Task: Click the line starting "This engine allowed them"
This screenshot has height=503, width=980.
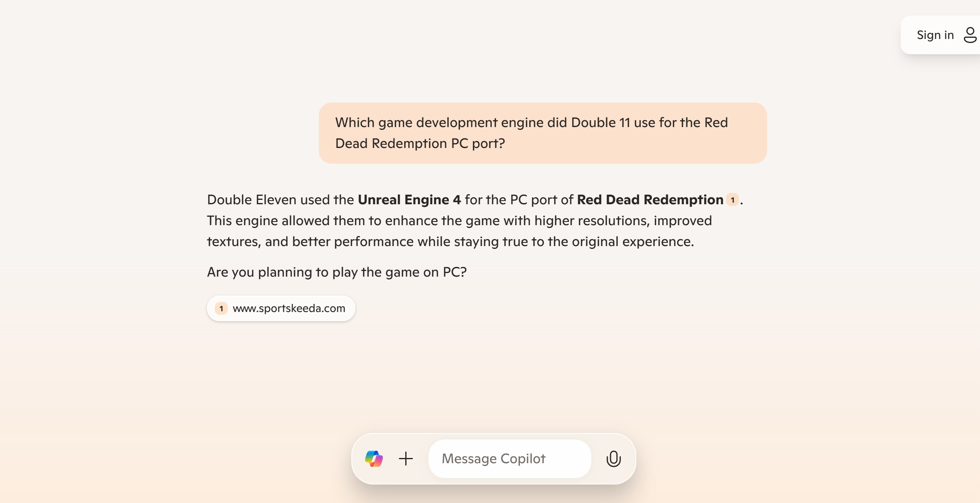Action: tap(459, 221)
